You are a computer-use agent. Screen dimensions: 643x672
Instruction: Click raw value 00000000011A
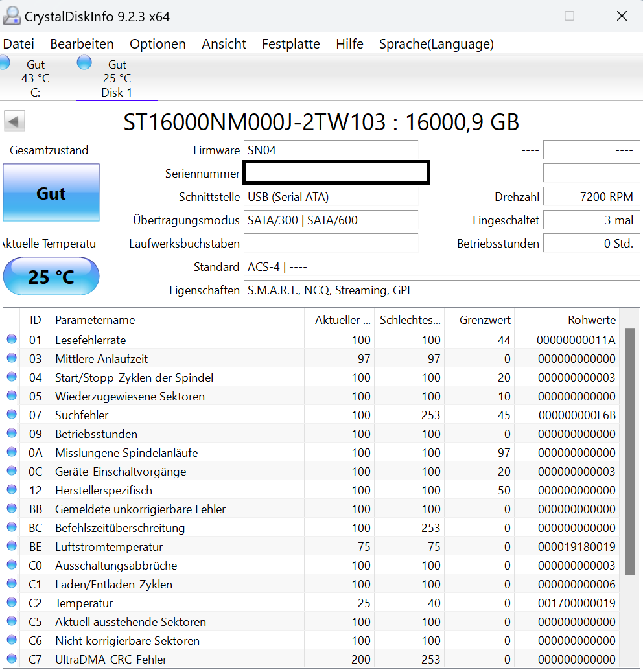point(576,340)
